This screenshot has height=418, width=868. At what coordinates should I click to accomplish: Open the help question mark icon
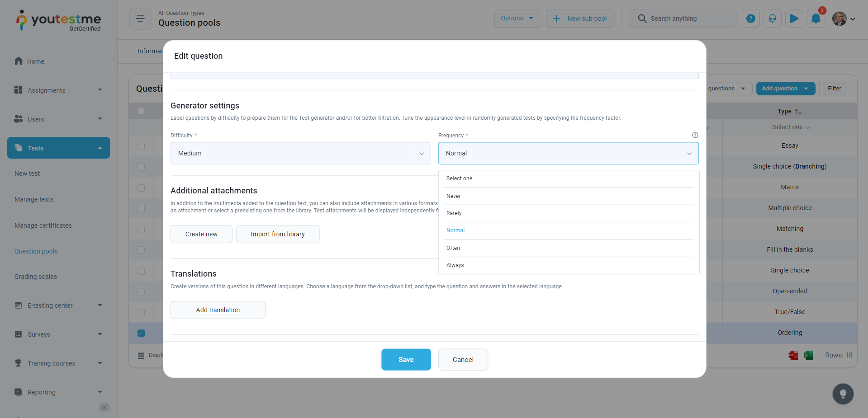click(750, 19)
